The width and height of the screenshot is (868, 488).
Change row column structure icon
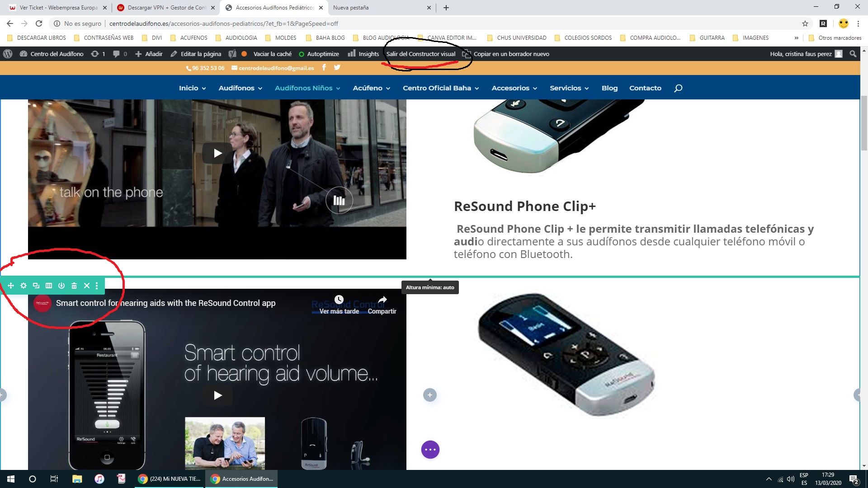tap(49, 286)
